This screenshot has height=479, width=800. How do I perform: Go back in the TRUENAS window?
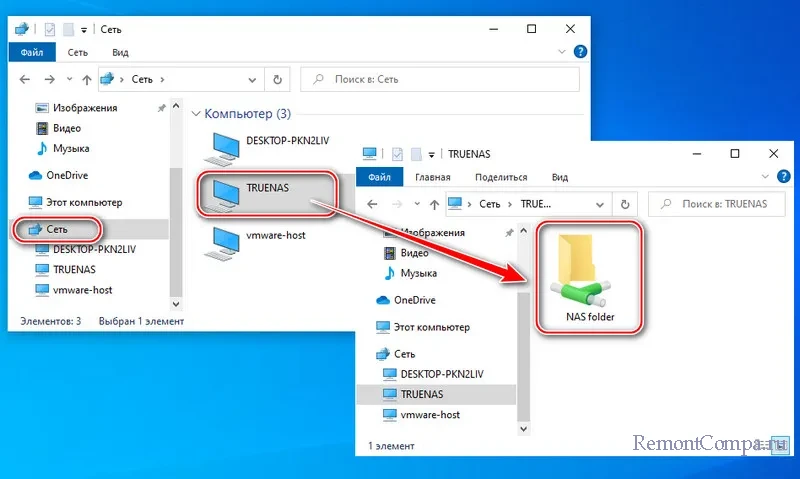coord(374,204)
